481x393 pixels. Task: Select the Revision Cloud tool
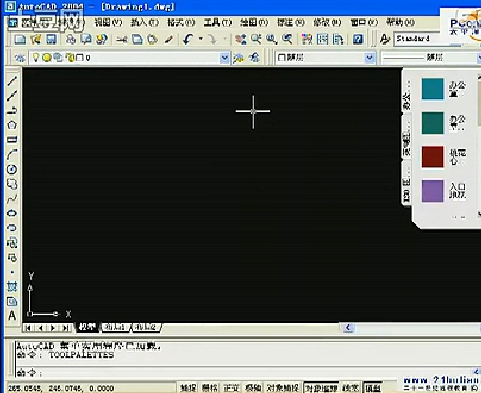click(12, 184)
